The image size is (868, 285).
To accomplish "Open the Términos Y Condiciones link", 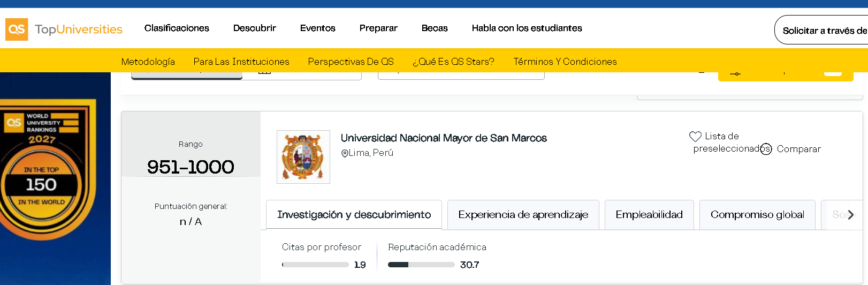I will coord(565,62).
